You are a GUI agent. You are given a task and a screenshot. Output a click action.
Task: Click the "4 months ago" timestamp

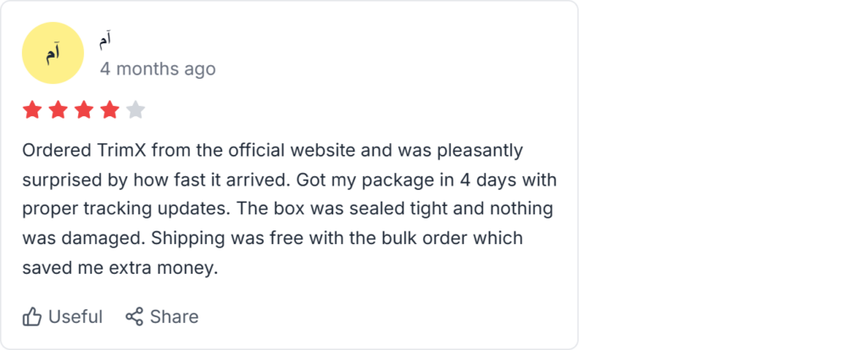point(158,69)
